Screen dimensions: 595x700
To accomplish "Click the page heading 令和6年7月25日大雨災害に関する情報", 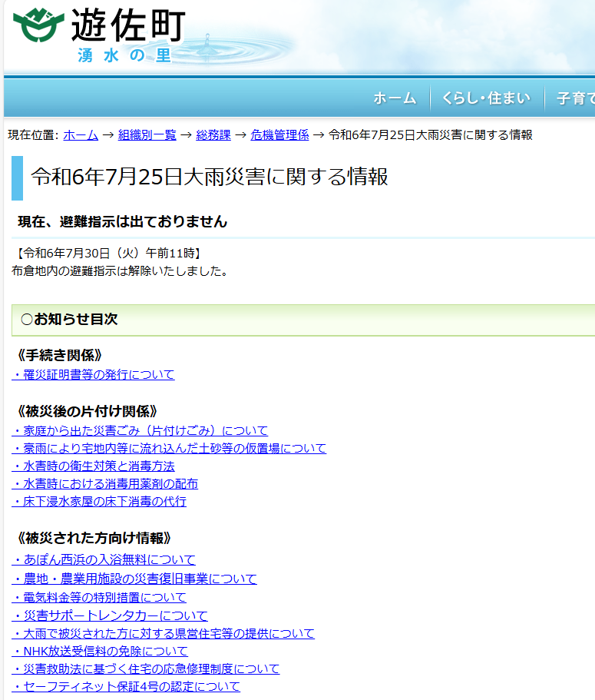I will point(210,176).
